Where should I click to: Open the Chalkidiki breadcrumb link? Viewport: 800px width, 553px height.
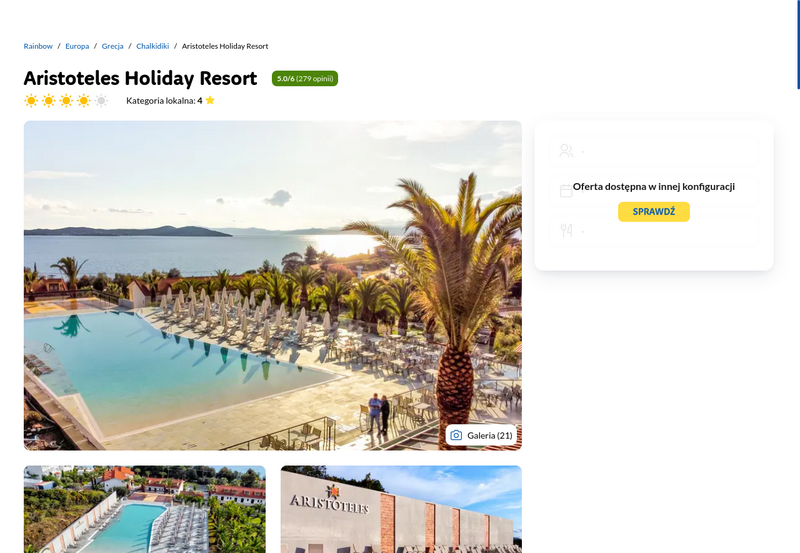click(x=153, y=46)
